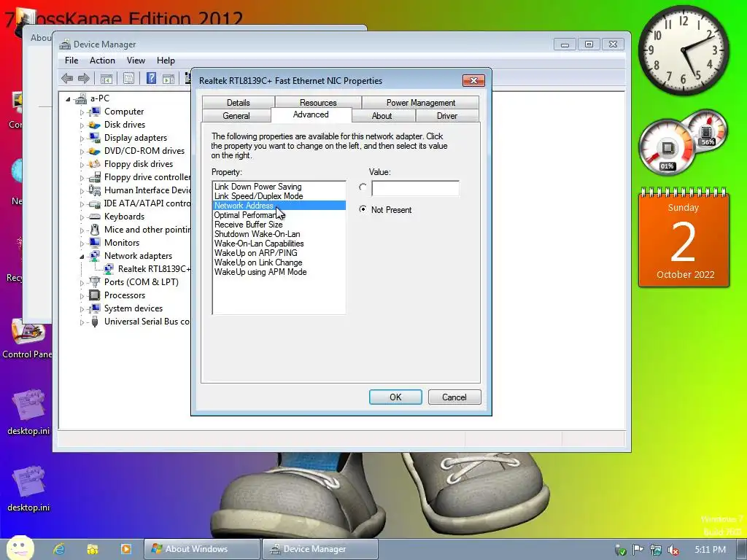
Task: Expand the Disk drives node
Action: [x=82, y=125]
